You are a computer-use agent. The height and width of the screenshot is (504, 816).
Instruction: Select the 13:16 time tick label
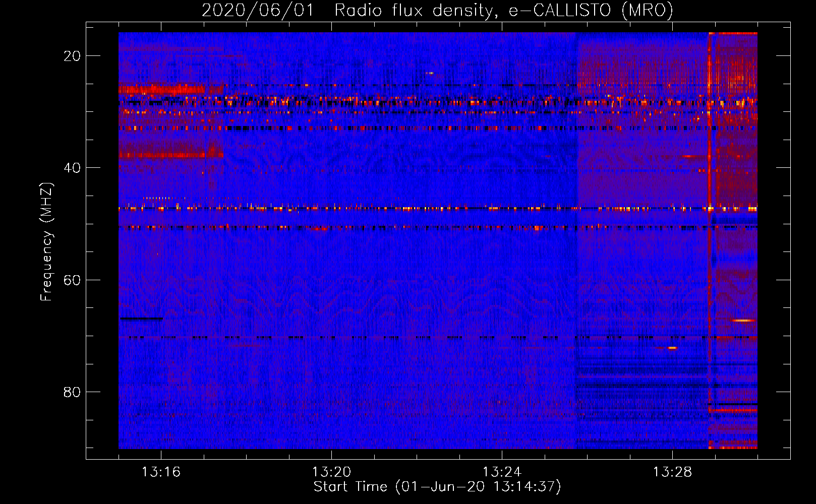161,472
